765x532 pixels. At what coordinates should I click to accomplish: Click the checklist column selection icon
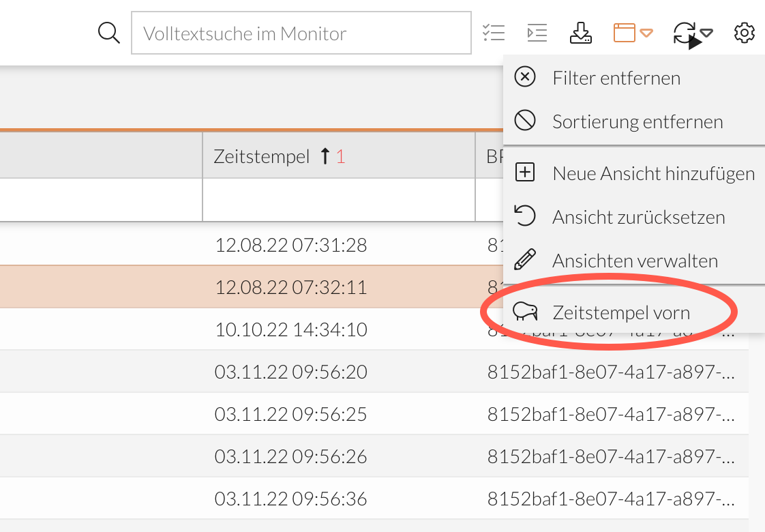click(x=494, y=32)
